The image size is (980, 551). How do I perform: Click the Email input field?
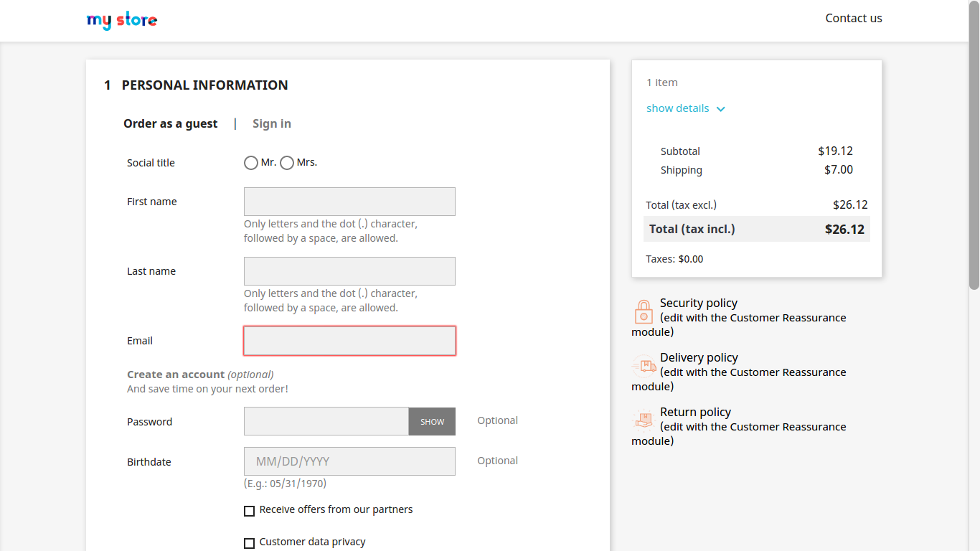coord(349,341)
